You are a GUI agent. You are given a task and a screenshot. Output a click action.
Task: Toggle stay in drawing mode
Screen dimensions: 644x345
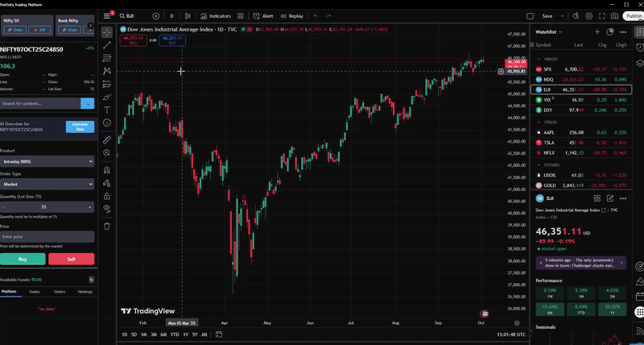[107, 183]
